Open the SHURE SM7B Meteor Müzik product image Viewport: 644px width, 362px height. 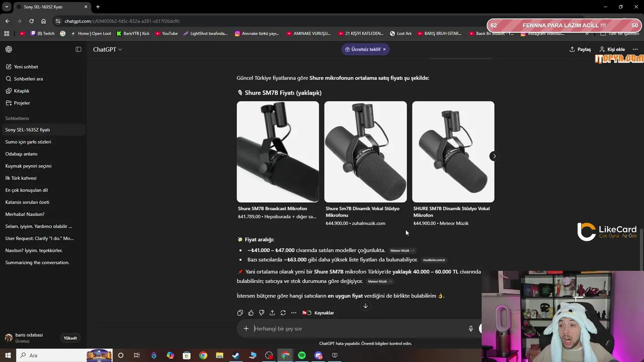point(453,152)
